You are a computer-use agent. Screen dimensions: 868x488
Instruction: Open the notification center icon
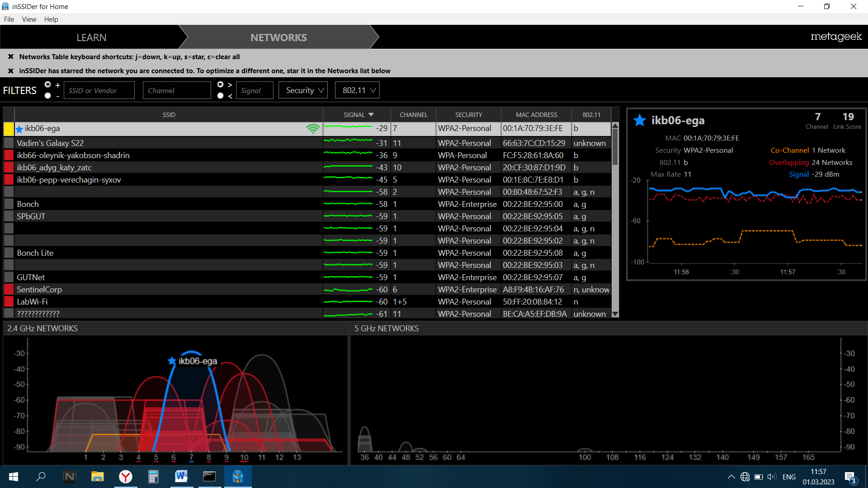850,477
